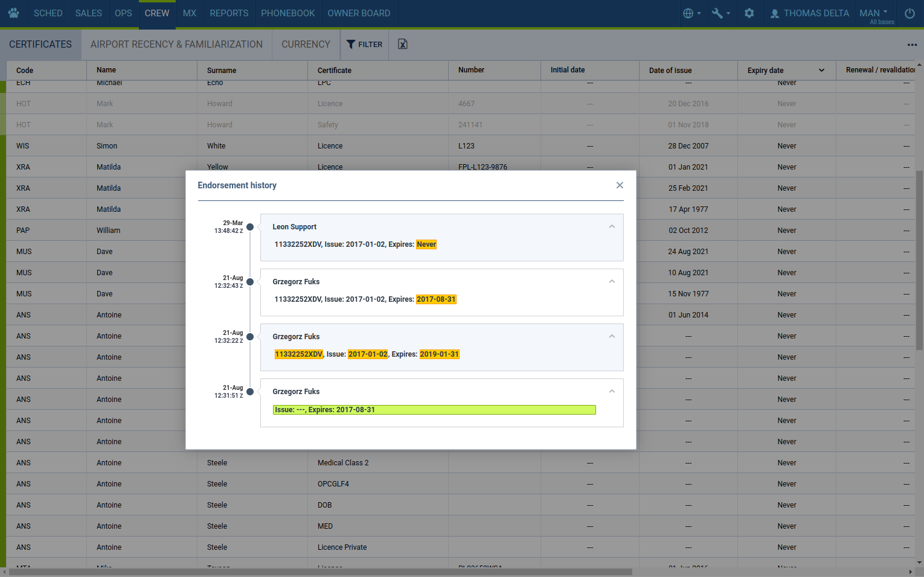The width and height of the screenshot is (924, 577).
Task: Click the horizontal scrollbar at bottom
Action: coord(320,572)
